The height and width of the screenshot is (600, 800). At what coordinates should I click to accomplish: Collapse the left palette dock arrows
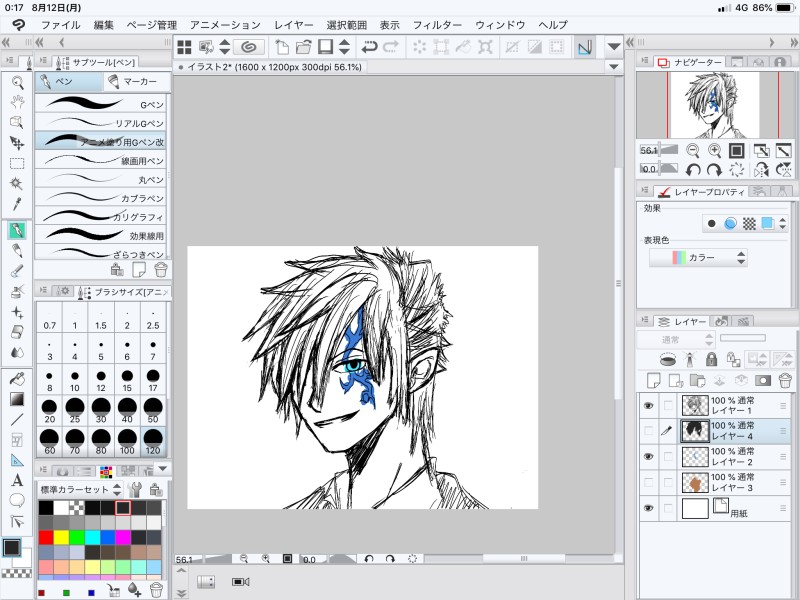click(6, 42)
